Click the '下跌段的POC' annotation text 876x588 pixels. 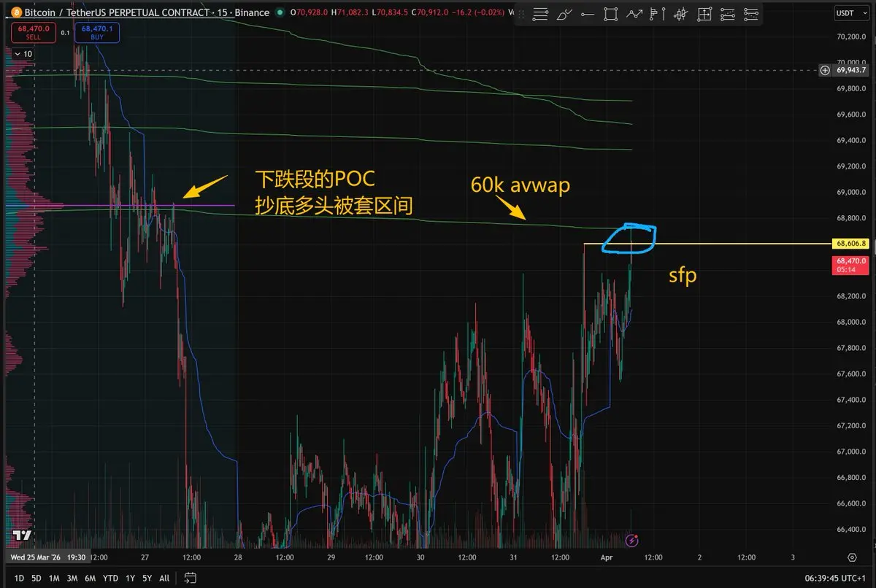315,179
